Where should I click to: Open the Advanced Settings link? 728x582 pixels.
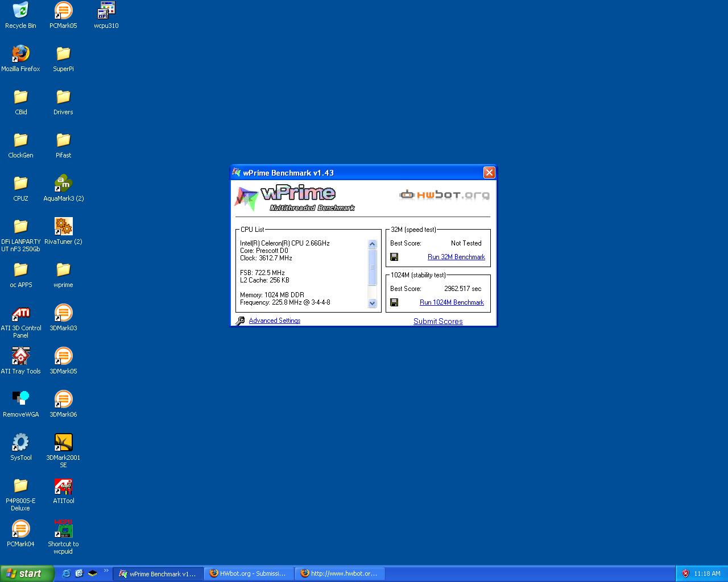point(274,321)
